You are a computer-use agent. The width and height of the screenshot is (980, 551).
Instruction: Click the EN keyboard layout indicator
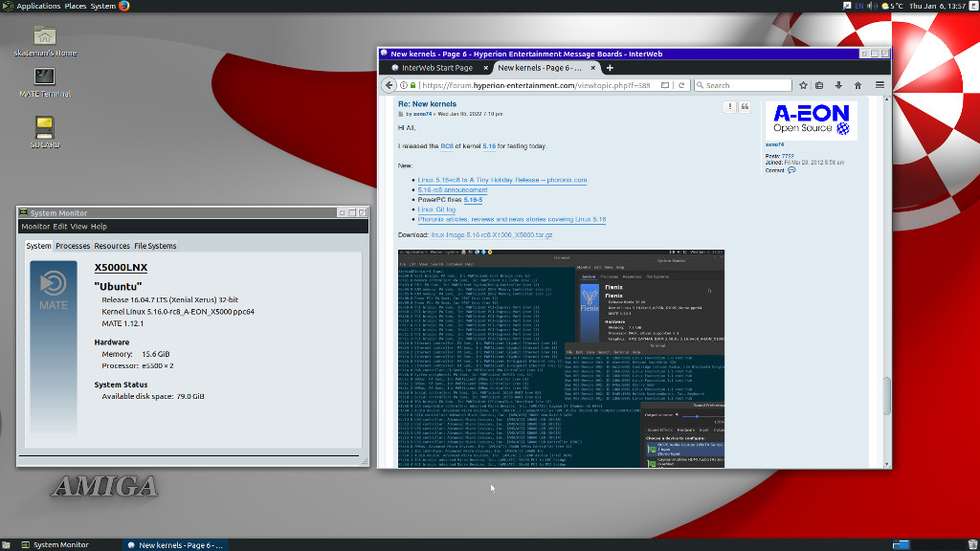[858, 6]
